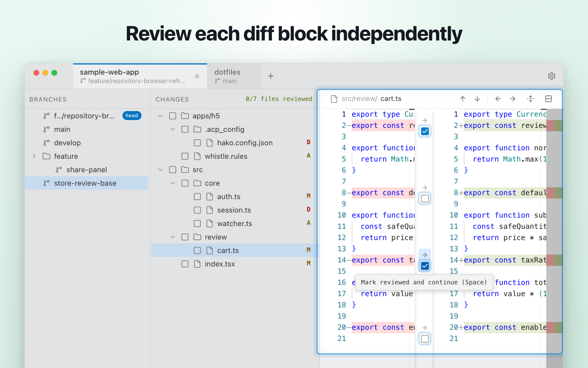The image size is (588, 368).
Task: Uncheck reviewed box for line 2 block
Action: click(x=425, y=131)
